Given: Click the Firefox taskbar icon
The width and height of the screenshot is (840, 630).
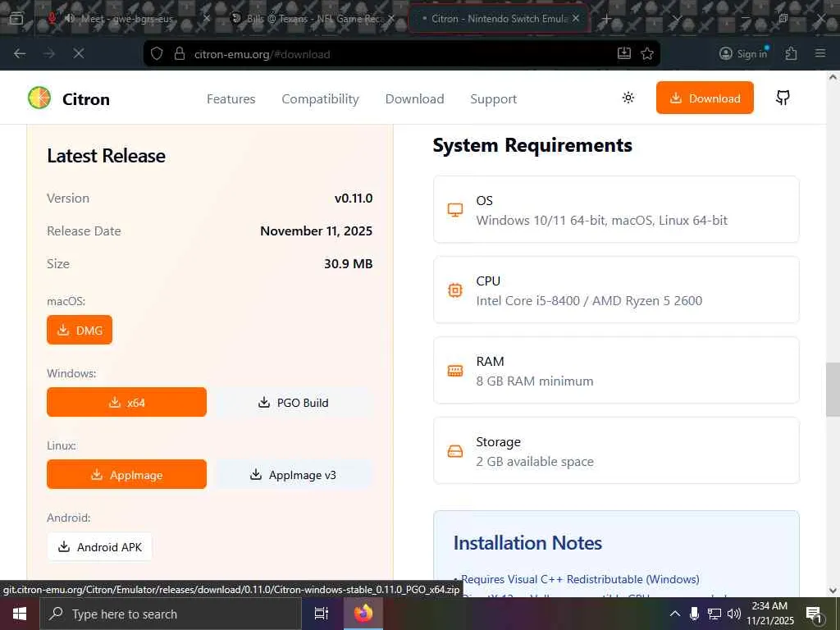Looking at the screenshot, I should [363, 614].
